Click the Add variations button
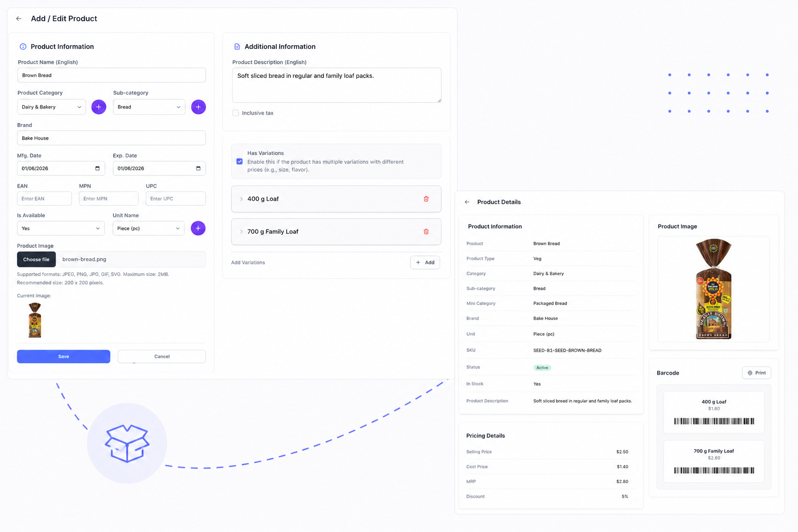This screenshot has width=798, height=532. tap(425, 262)
